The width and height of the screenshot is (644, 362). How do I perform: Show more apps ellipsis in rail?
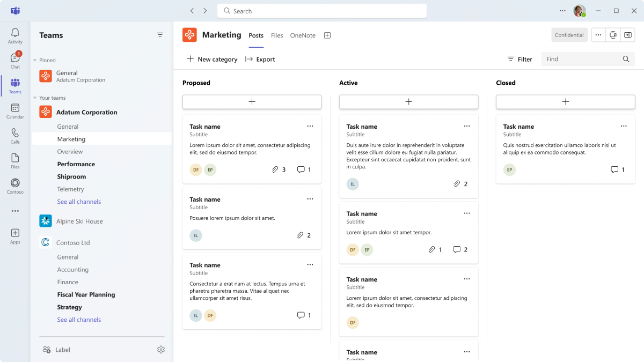pyautogui.click(x=15, y=211)
